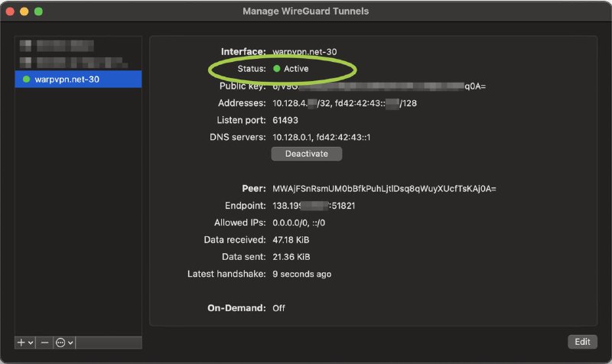Expand the more actions dropdown chevron

70,343
